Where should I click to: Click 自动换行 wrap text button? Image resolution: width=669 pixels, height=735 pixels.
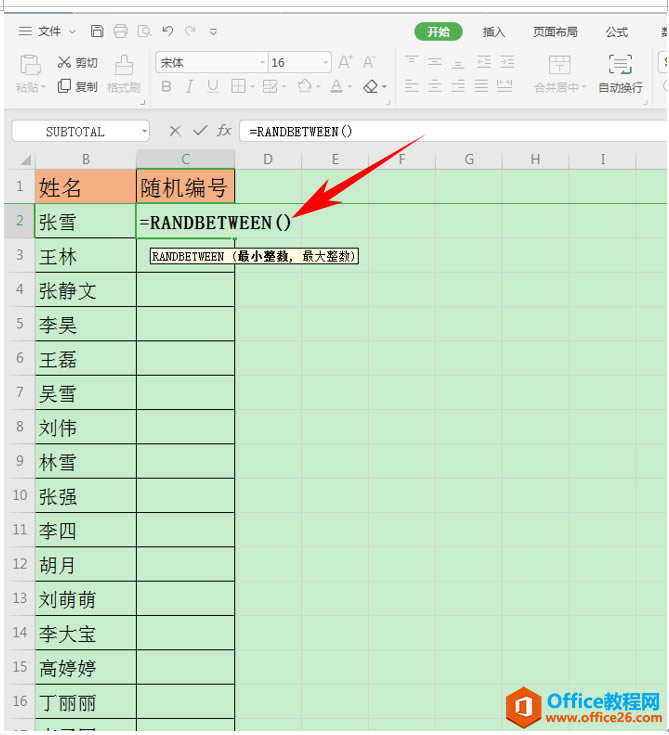pos(620,74)
